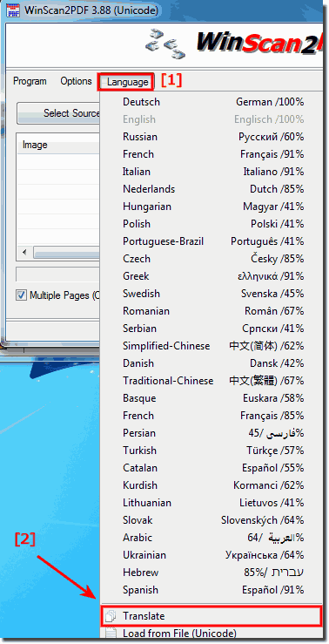Image resolution: width=329 pixels, height=644 pixels.
Task: Select Italian language
Action: pos(211,172)
